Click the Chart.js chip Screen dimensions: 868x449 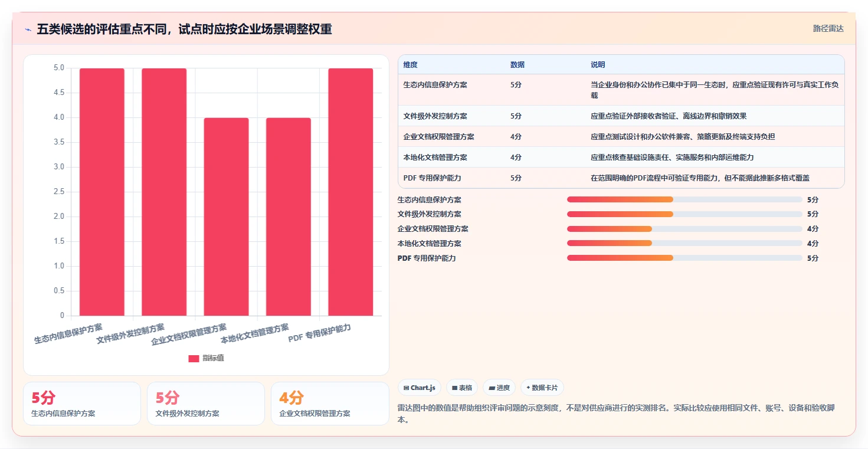420,388
